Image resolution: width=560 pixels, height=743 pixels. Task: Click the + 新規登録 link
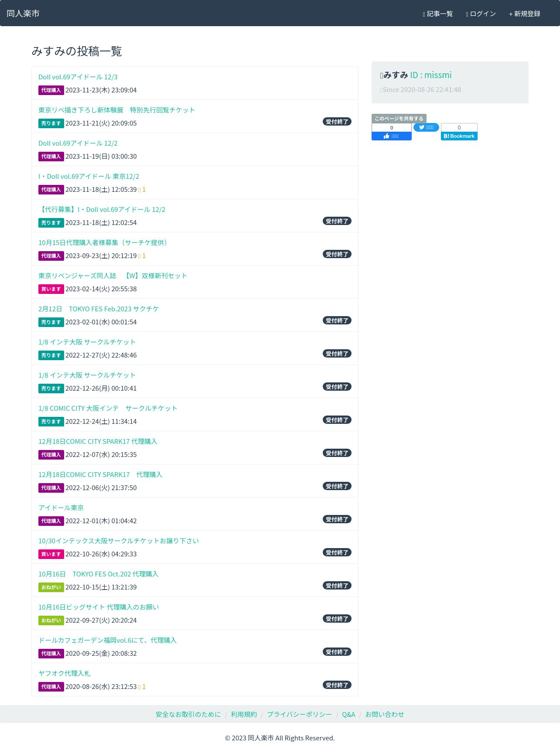tap(525, 14)
